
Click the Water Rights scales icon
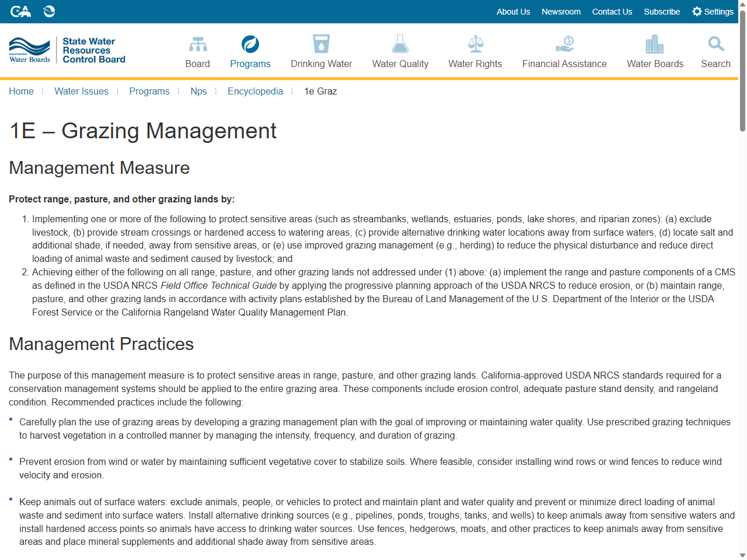[475, 43]
